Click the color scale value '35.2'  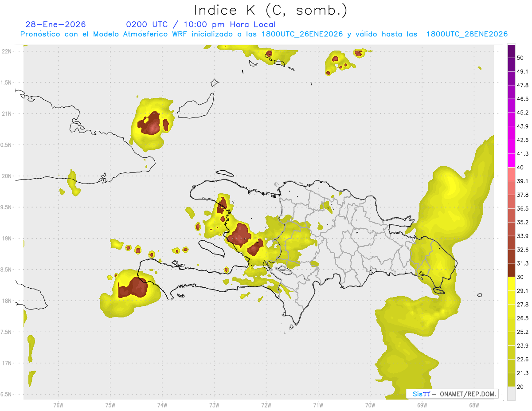522,222
